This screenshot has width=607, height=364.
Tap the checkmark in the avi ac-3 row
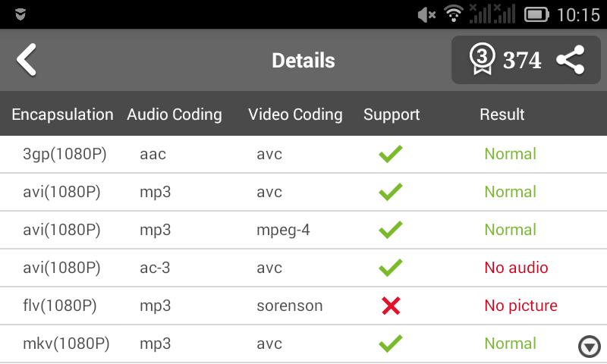tap(390, 268)
